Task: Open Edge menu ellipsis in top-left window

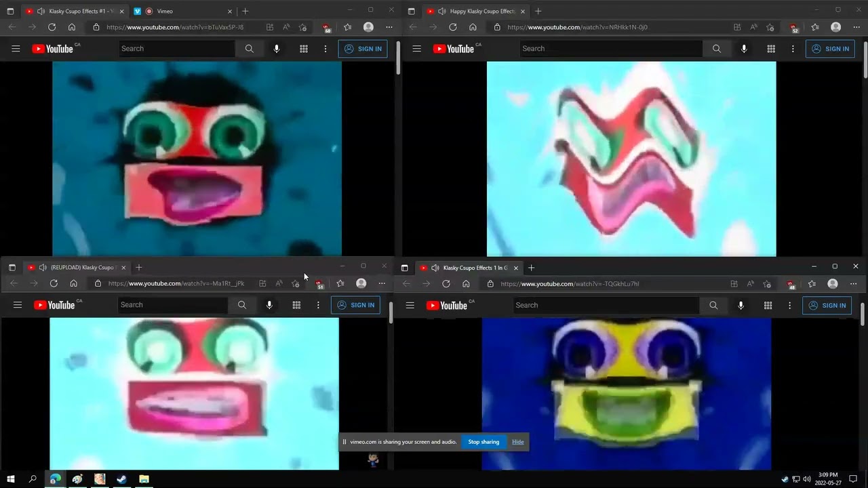Action: tap(389, 27)
